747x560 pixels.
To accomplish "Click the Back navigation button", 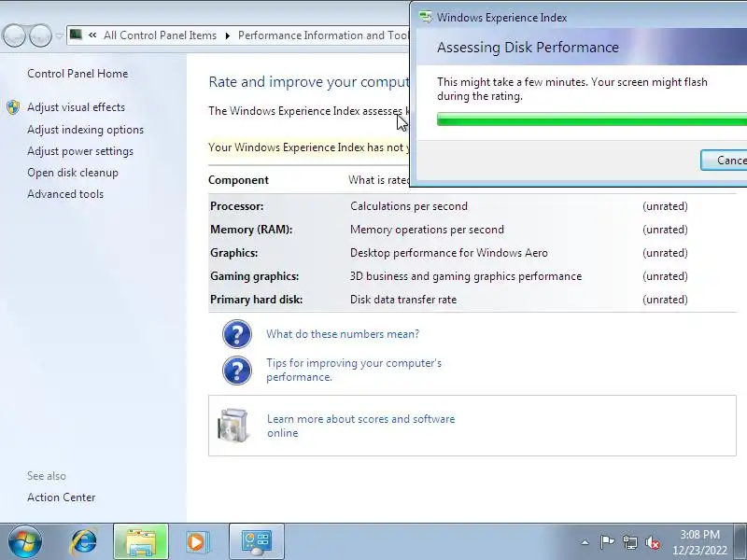I will (14, 35).
